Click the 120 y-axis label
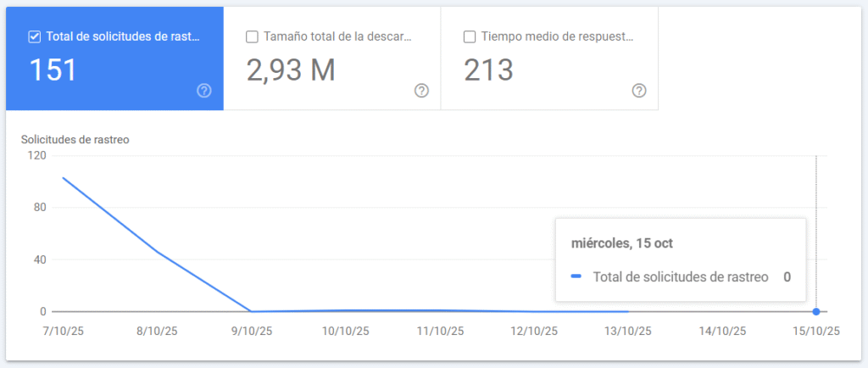This screenshot has height=368, width=868. pos(36,155)
